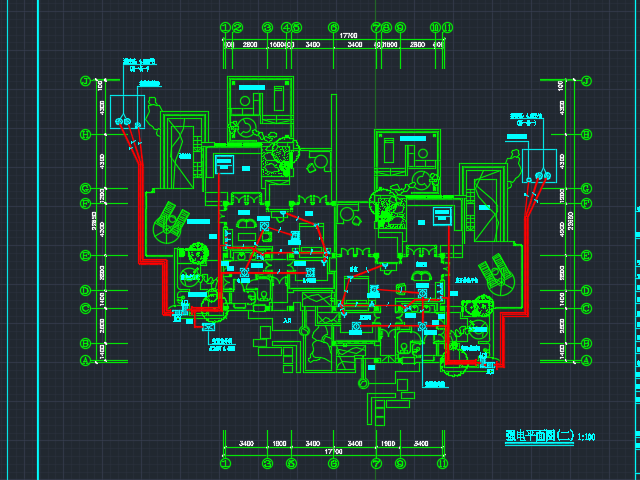Click axis bubble J on the left side

pos(86,82)
